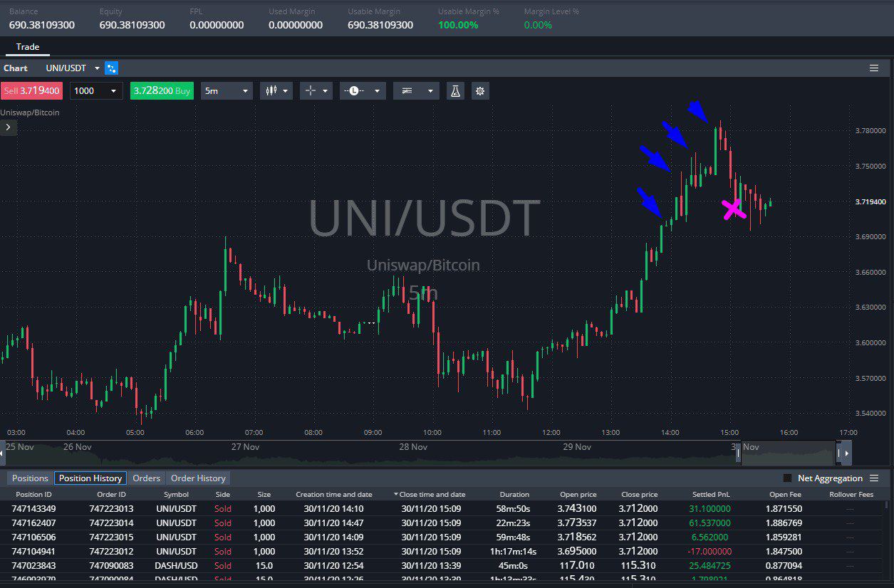Open the UNI/USDT symbol dropdown
The image size is (894, 588).
coord(73,68)
